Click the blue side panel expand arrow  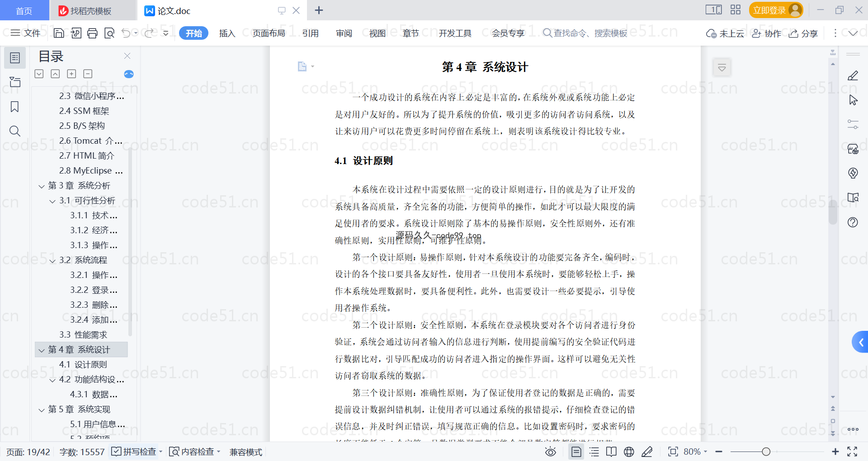coord(860,342)
